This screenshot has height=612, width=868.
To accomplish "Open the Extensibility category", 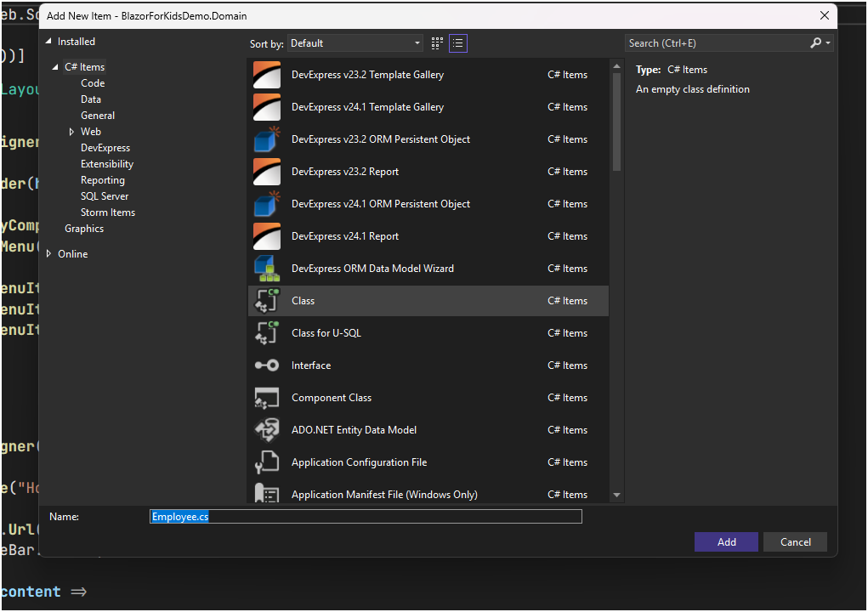I will point(107,164).
